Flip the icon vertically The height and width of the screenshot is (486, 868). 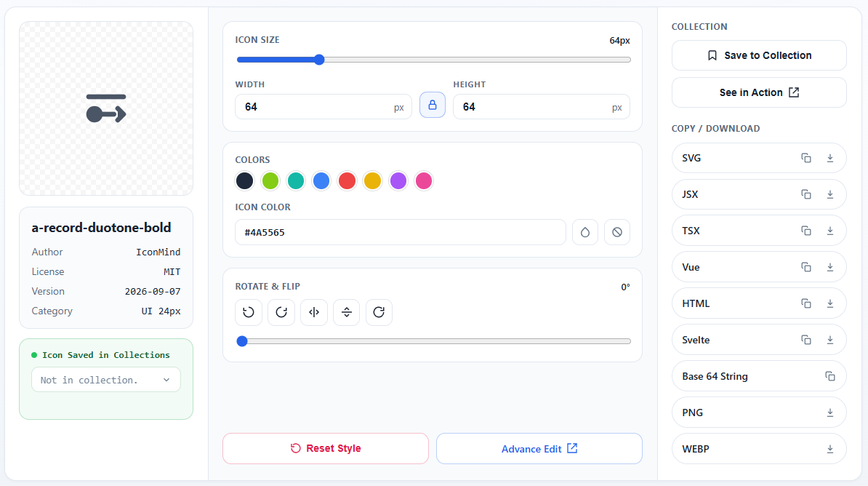click(347, 312)
